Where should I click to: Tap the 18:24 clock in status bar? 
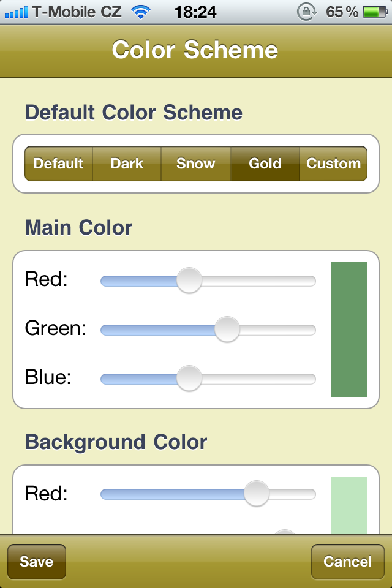tap(195, 12)
